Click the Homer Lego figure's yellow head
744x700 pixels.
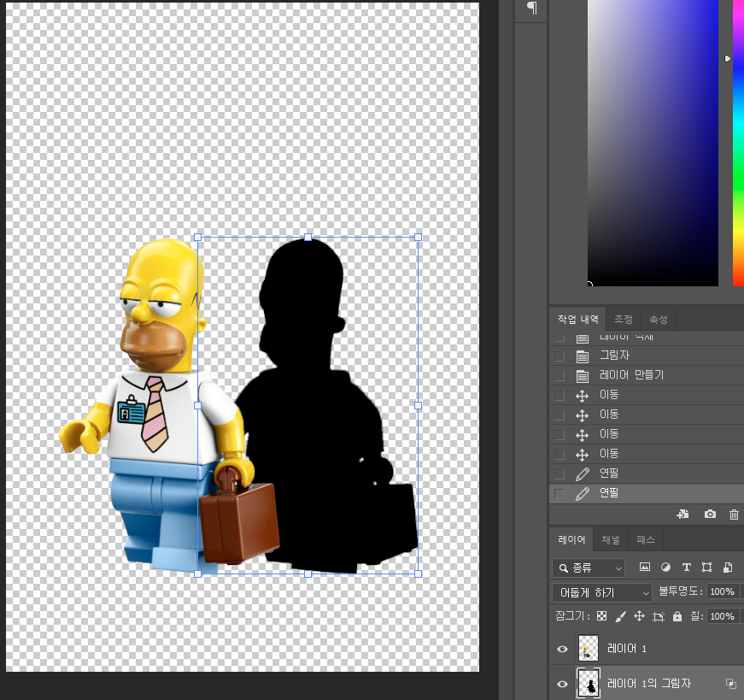(161, 304)
